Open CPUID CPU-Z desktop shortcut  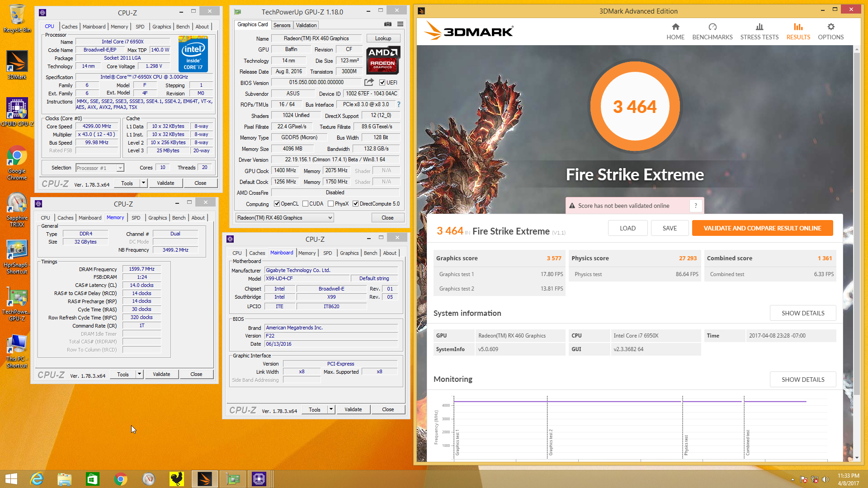click(17, 112)
